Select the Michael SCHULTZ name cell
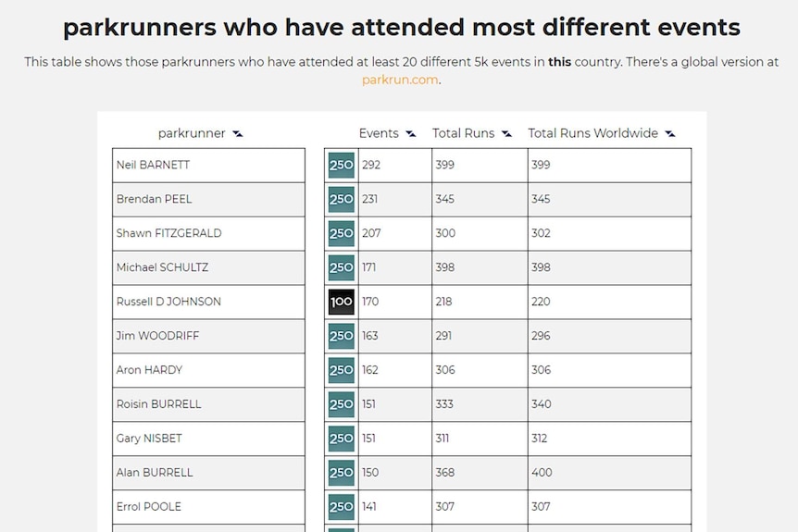The height and width of the screenshot is (532, 798). pyautogui.click(x=208, y=267)
